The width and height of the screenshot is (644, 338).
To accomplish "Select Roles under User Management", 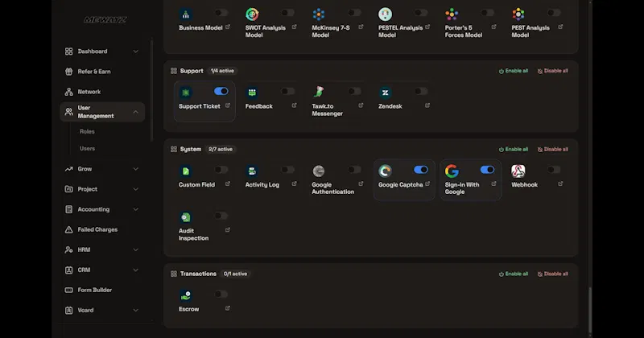I will pyautogui.click(x=87, y=131).
